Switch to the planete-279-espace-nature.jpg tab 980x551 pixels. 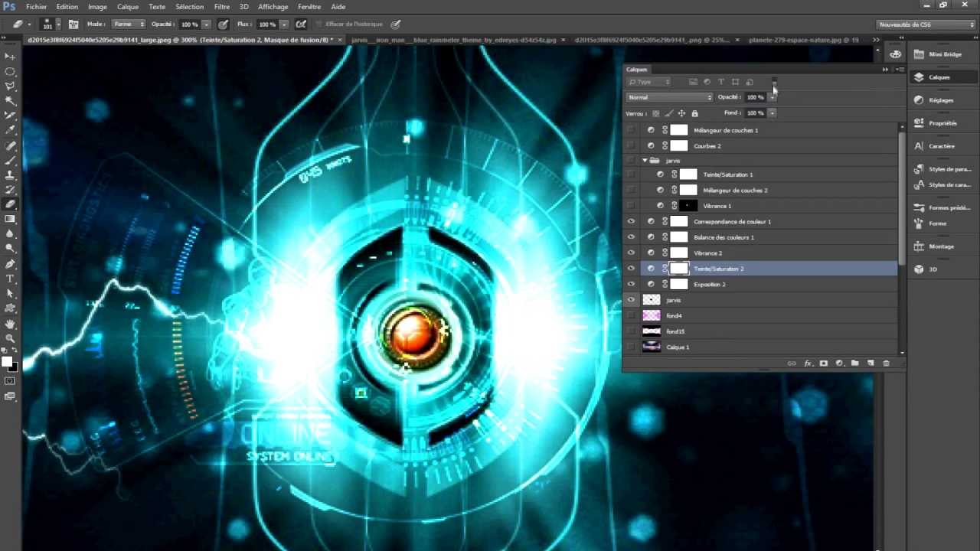[x=803, y=39]
